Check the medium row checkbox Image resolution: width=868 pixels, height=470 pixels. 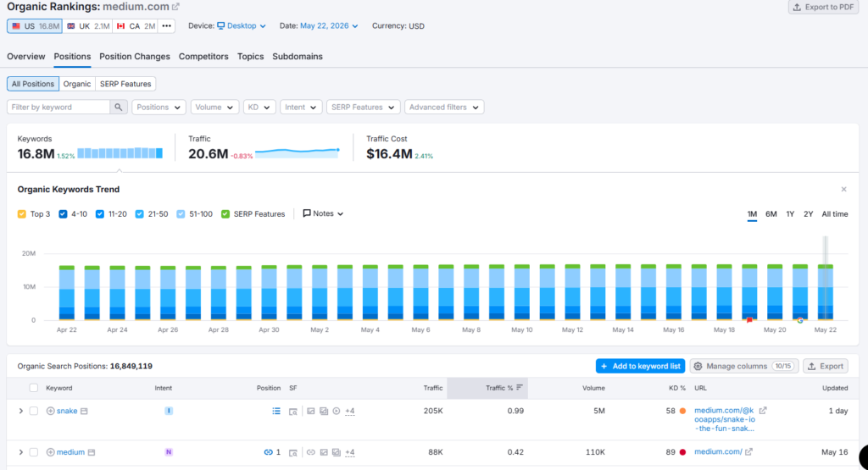34,452
